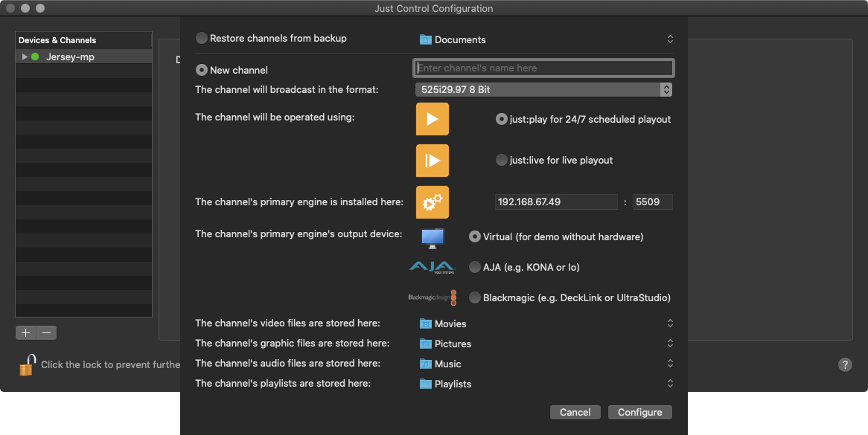Add a channel with the plus button
The height and width of the screenshot is (435, 868).
[25, 332]
